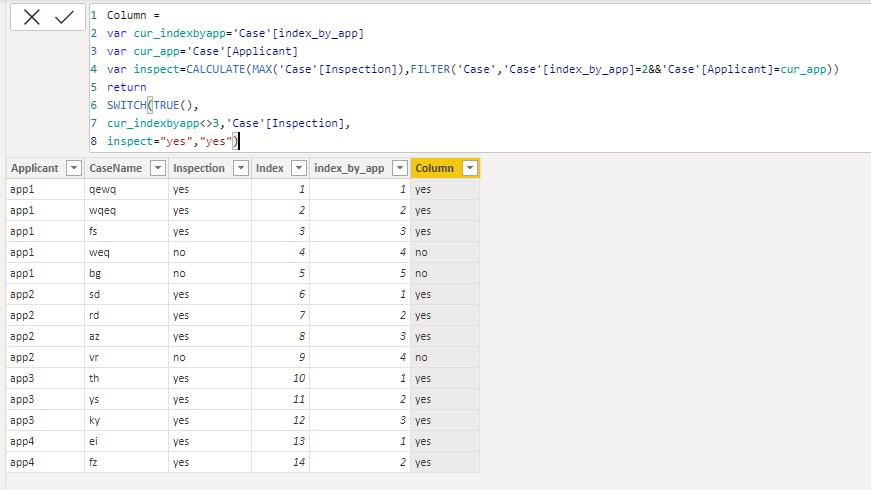Select the CaseName cell 'bg'
871x490 pixels.
127,273
